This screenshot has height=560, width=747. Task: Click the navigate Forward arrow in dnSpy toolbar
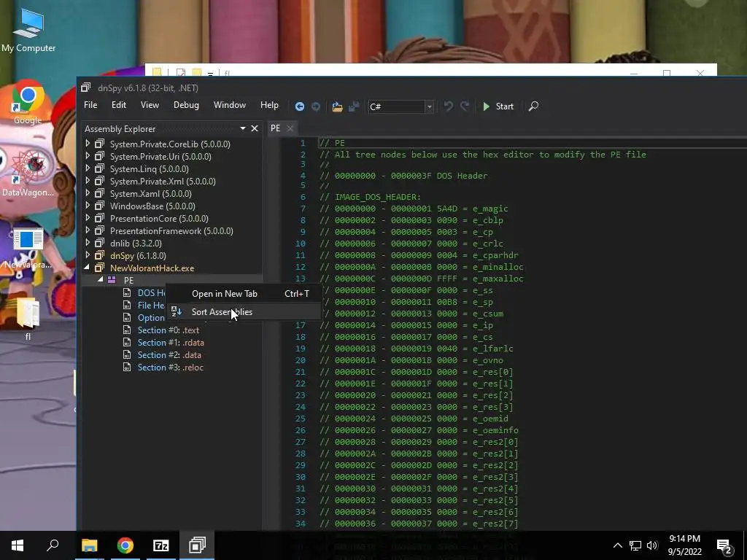pyautogui.click(x=316, y=106)
